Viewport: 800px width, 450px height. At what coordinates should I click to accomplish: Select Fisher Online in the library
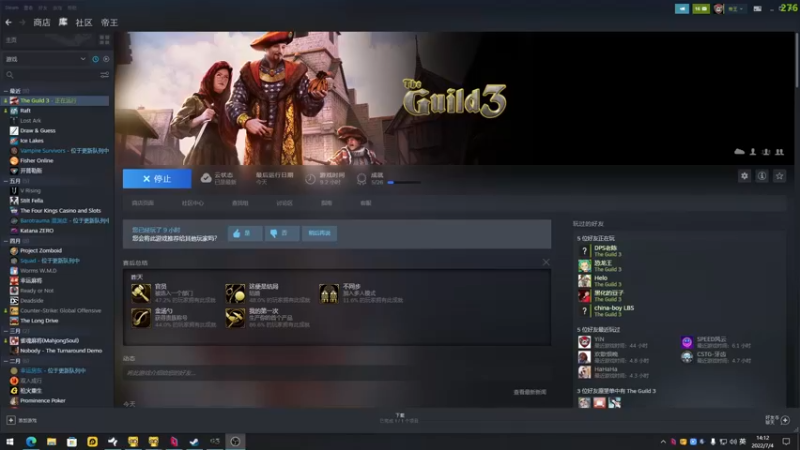[x=37, y=161]
